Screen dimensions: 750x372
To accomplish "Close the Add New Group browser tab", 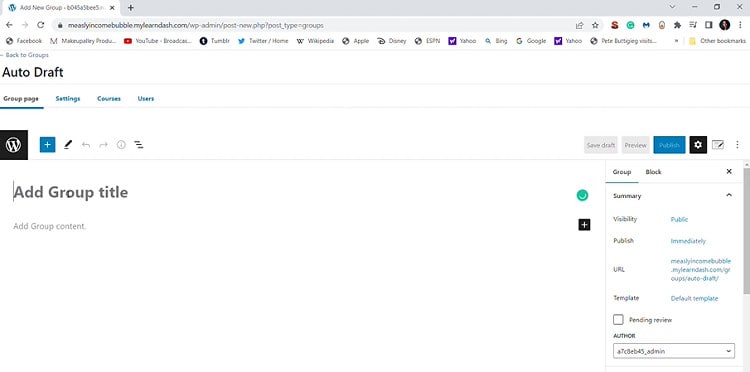I will click(x=112, y=8).
